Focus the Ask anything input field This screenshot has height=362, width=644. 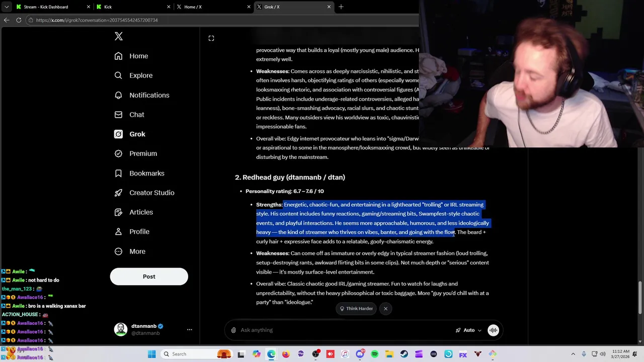(x=345, y=330)
